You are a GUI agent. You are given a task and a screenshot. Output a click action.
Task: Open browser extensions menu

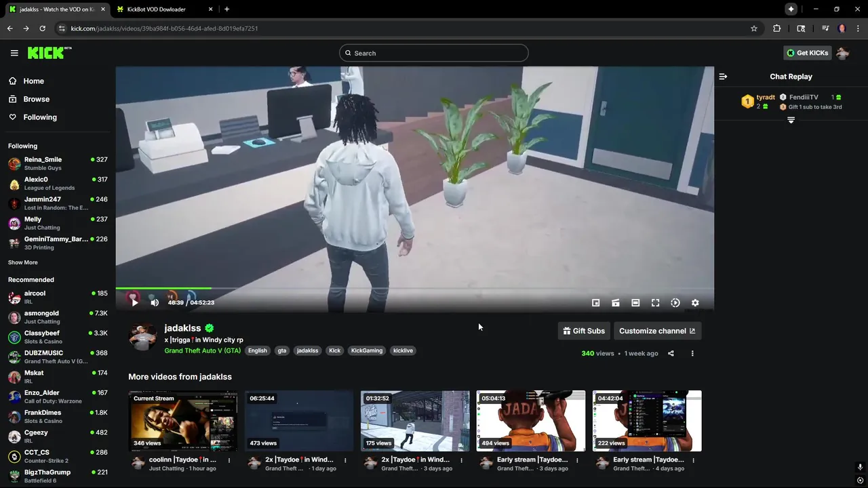pos(777,28)
